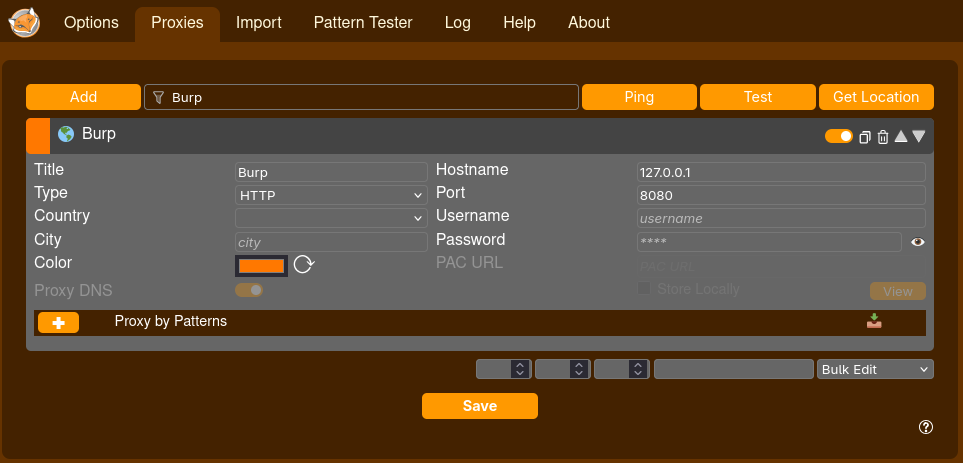The image size is (963, 463).
Task: Show password with the eye icon
Action: click(x=918, y=242)
